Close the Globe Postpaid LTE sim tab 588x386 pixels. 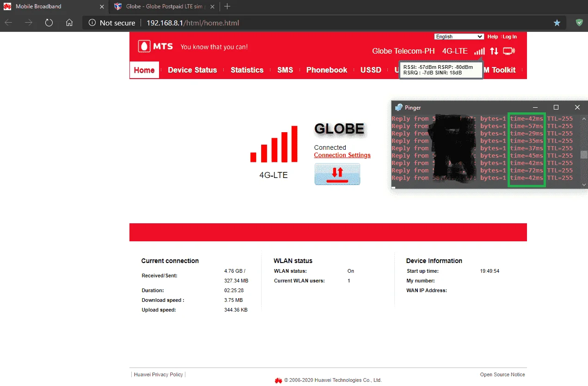(x=213, y=6)
